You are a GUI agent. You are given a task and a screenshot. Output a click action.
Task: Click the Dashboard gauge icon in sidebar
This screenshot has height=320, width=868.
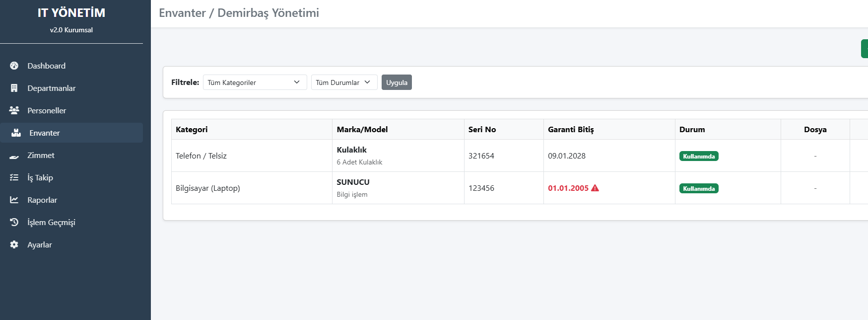(14, 66)
